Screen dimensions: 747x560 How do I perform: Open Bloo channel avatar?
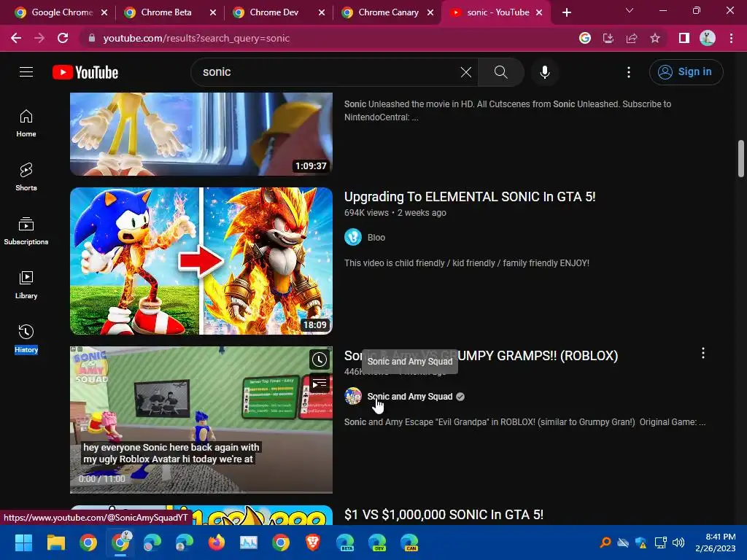coord(353,237)
